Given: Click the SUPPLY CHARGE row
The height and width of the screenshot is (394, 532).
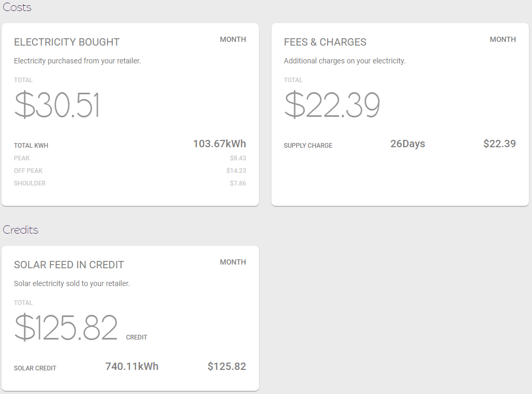Looking at the screenshot, I should tap(308, 145).
